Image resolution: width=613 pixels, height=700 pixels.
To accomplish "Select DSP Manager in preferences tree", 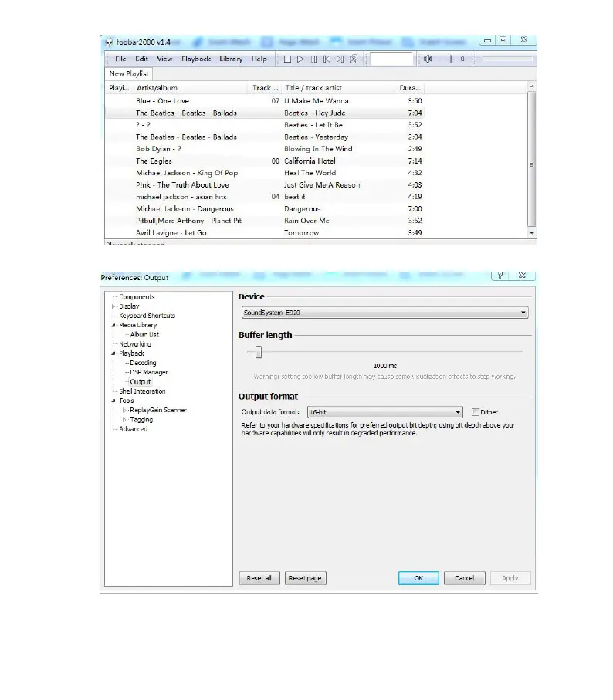I will (149, 372).
